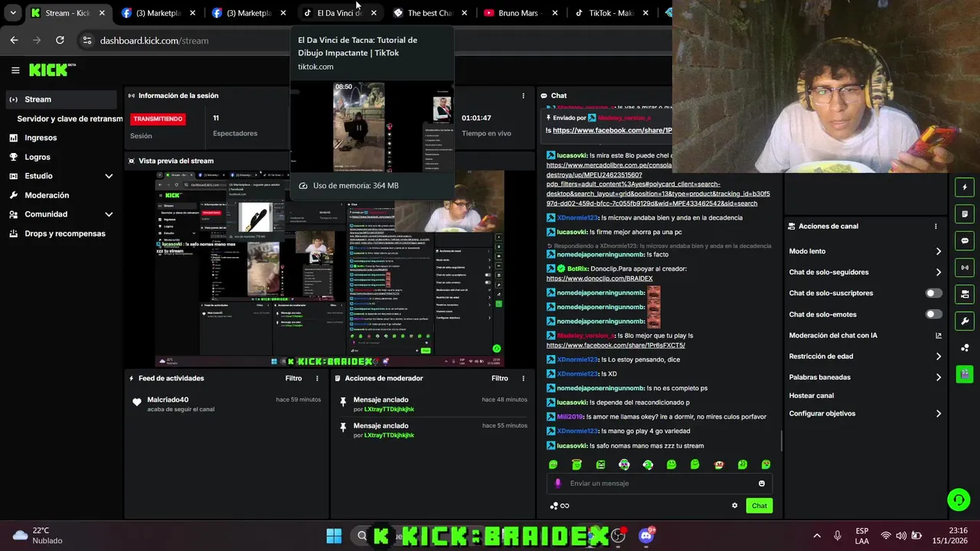Click the green Chat send button

tap(759, 506)
